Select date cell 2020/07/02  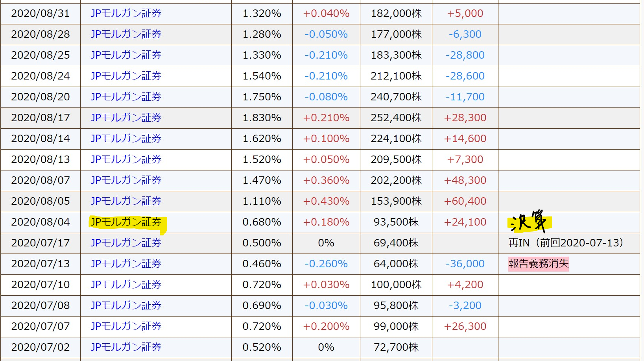click(x=41, y=347)
